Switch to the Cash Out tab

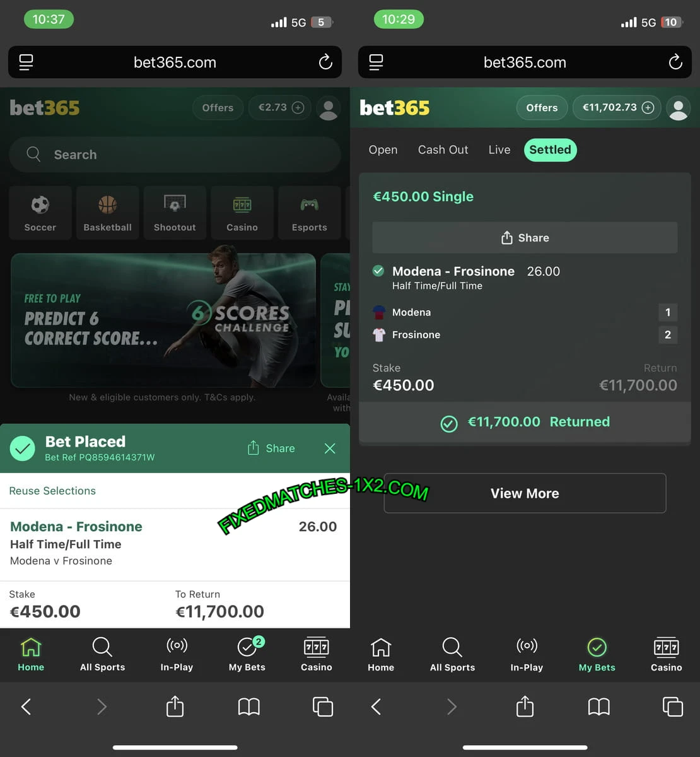click(443, 150)
